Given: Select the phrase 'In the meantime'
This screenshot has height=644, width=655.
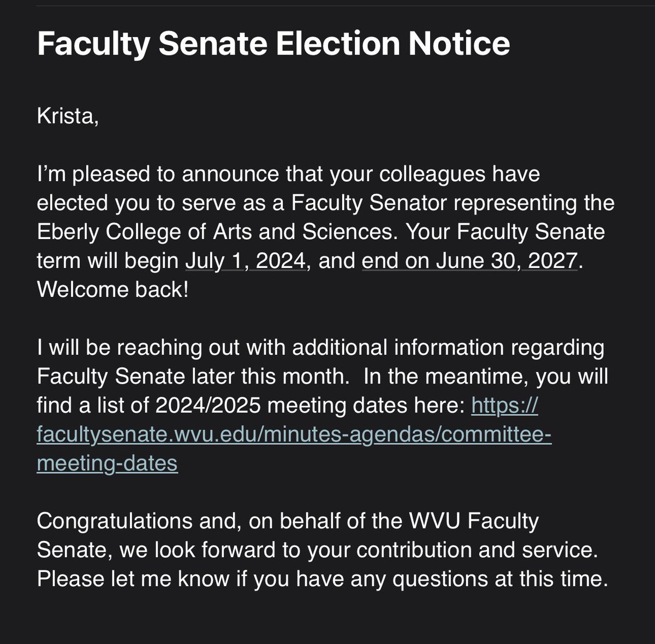Looking at the screenshot, I should point(446,377).
